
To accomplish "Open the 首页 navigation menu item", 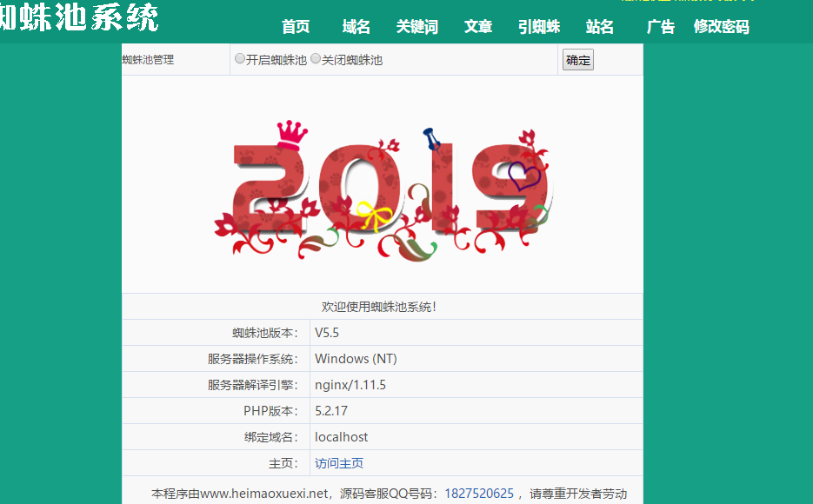I will 296,27.
